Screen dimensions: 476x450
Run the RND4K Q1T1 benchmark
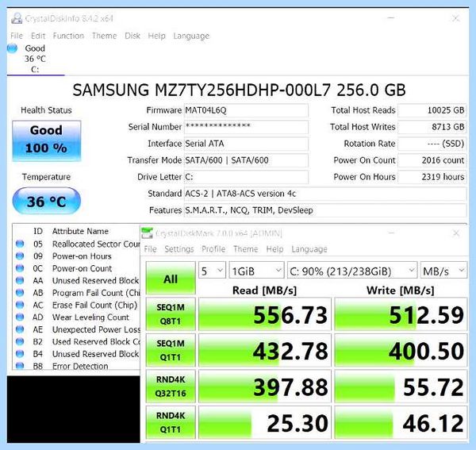[171, 422]
